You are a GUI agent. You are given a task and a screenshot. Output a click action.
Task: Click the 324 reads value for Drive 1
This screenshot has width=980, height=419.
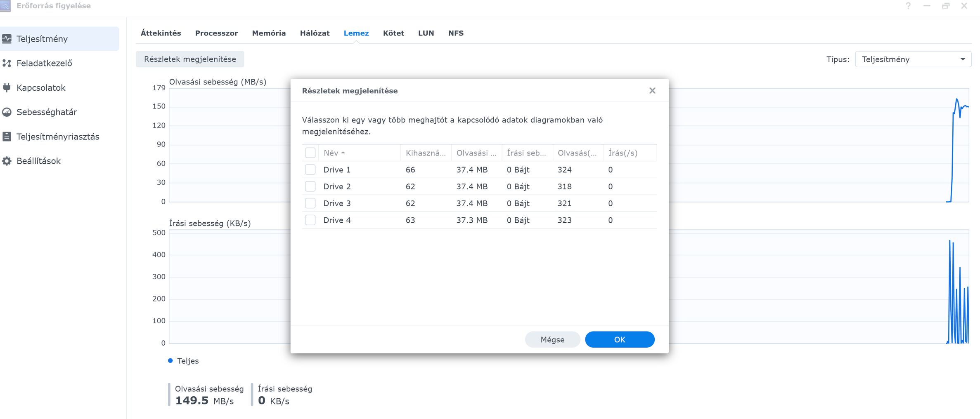pos(564,169)
